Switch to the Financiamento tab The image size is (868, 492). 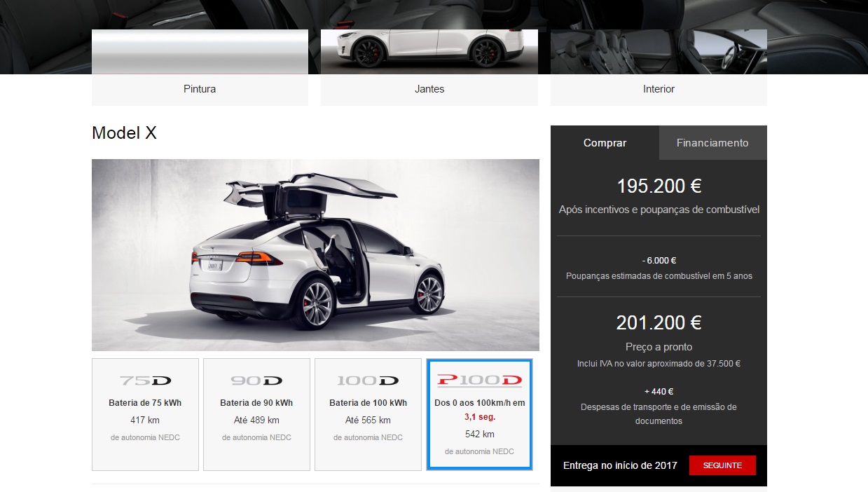(x=712, y=142)
